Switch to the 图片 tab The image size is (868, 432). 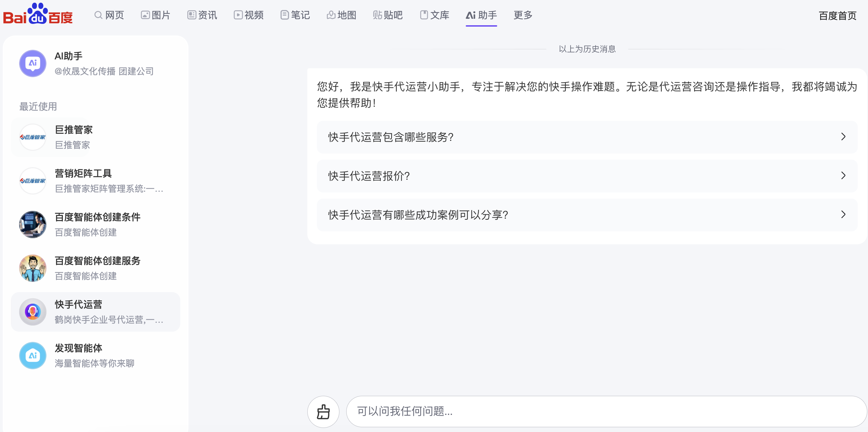pyautogui.click(x=156, y=15)
